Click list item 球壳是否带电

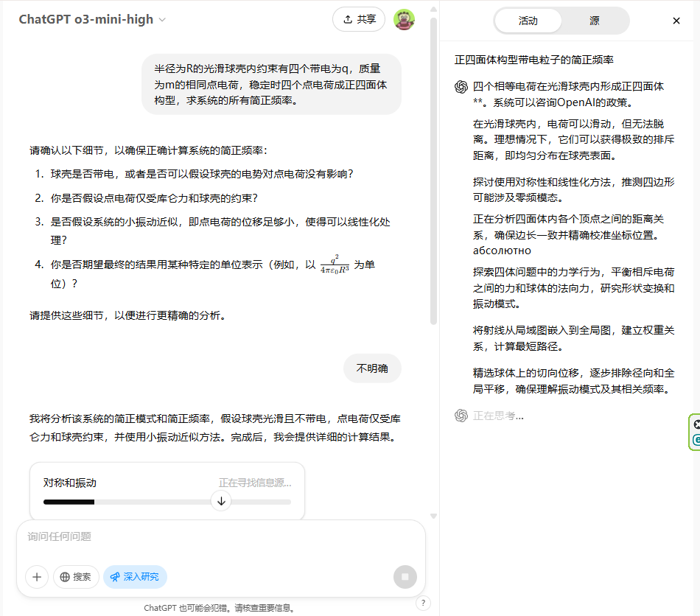(x=202, y=174)
